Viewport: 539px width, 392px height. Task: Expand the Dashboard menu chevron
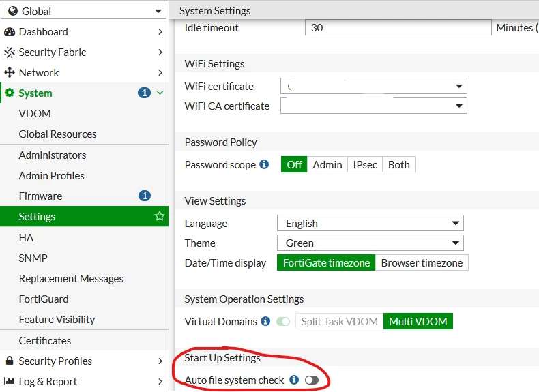tap(160, 32)
